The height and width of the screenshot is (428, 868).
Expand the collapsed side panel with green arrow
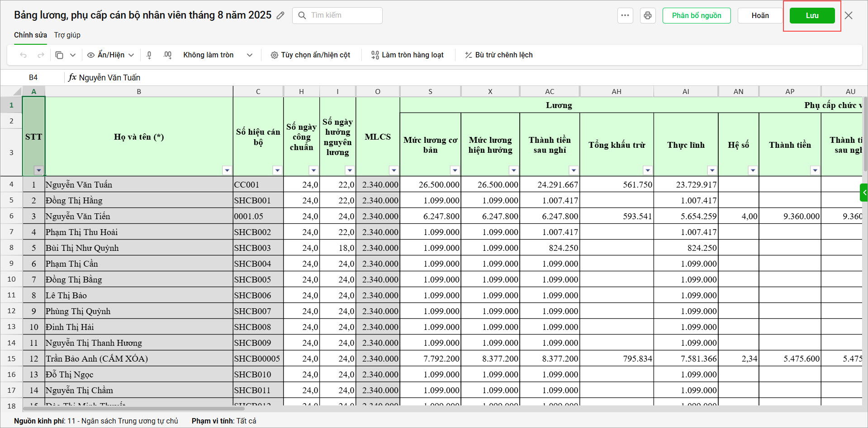click(x=864, y=193)
